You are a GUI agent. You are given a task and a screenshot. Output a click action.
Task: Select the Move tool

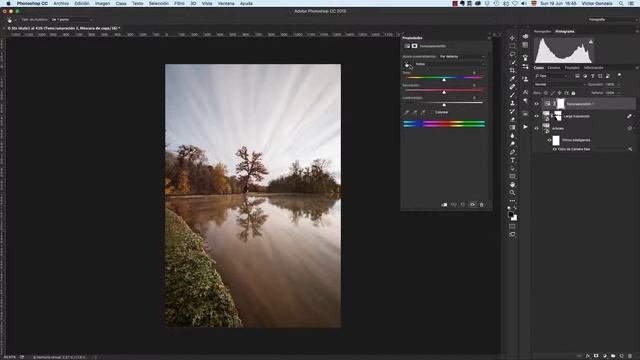(x=512, y=38)
